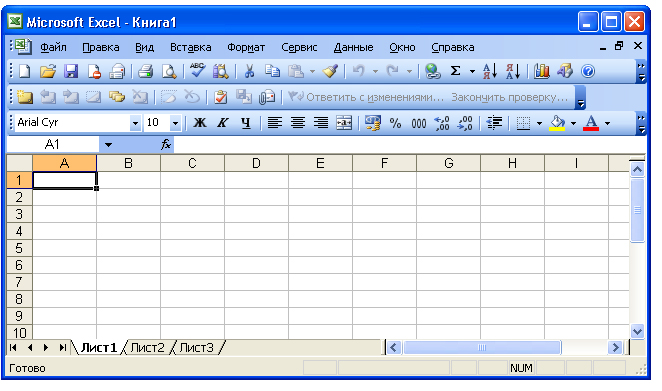Open the Chart Wizard icon
This screenshot has width=662, height=391.
coord(541,71)
